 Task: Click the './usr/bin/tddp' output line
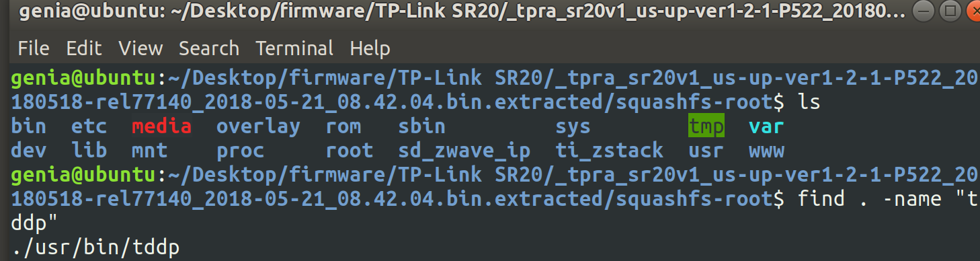pos(96,248)
